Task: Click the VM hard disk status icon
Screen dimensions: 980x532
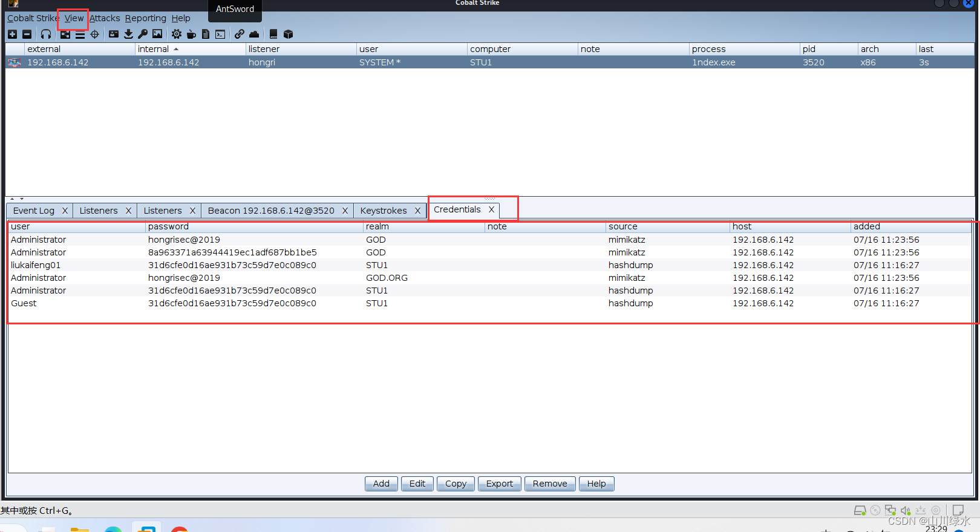Action: [860, 510]
